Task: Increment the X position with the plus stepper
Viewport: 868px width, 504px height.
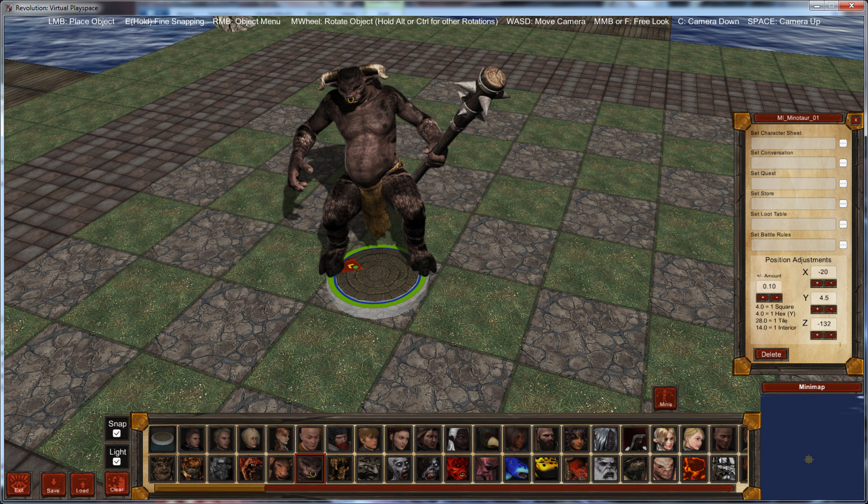Action: 818,283
